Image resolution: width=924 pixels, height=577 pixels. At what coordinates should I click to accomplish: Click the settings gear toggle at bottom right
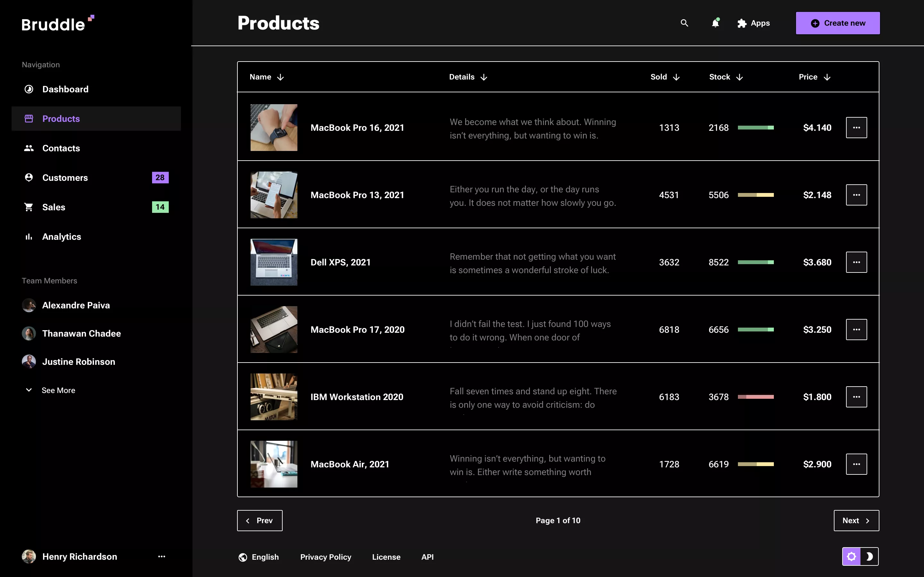click(x=852, y=556)
